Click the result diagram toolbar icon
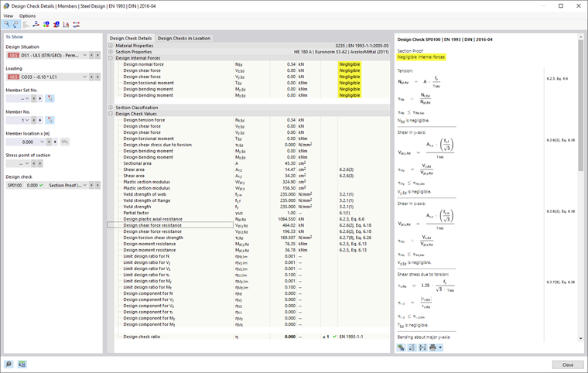Viewport: 588px width, 373px height. 67,25
